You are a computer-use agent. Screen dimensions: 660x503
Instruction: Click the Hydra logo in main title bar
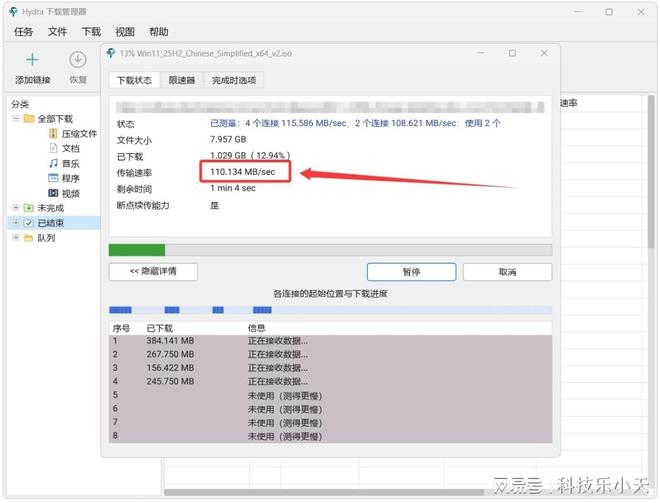pyautogui.click(x=13, y=12)
